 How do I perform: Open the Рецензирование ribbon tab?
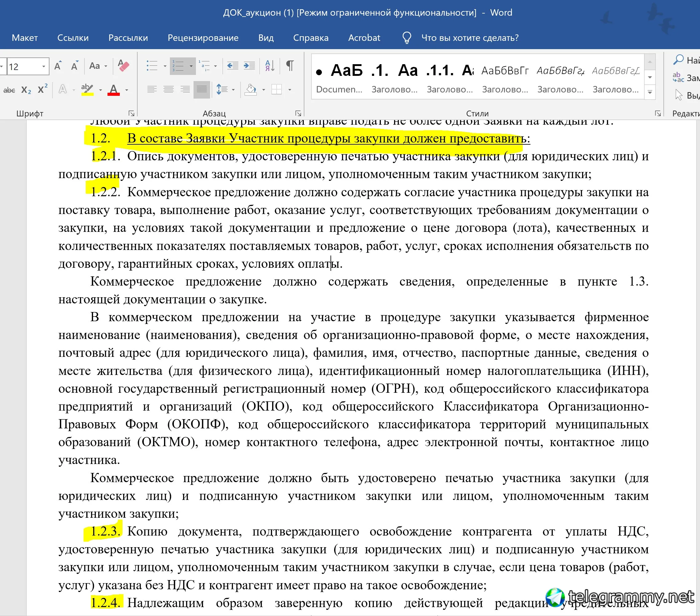click(203, 38)
